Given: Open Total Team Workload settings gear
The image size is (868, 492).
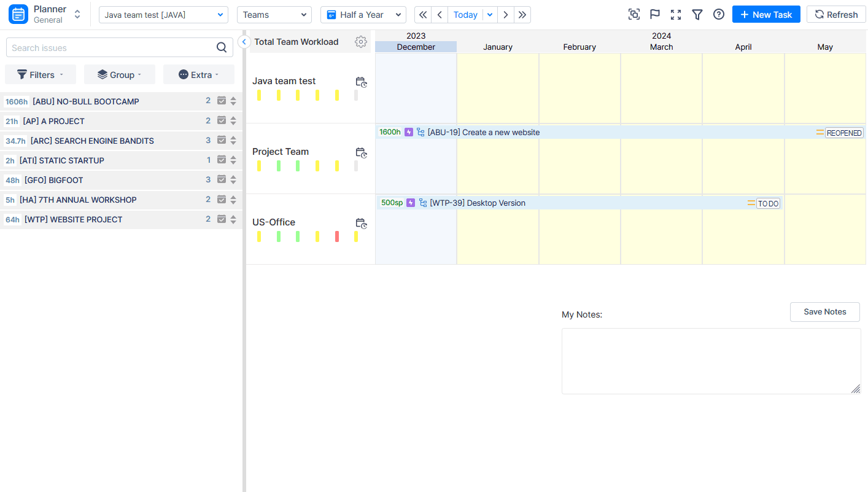Looking at the screenshot, I should [361, 42].
